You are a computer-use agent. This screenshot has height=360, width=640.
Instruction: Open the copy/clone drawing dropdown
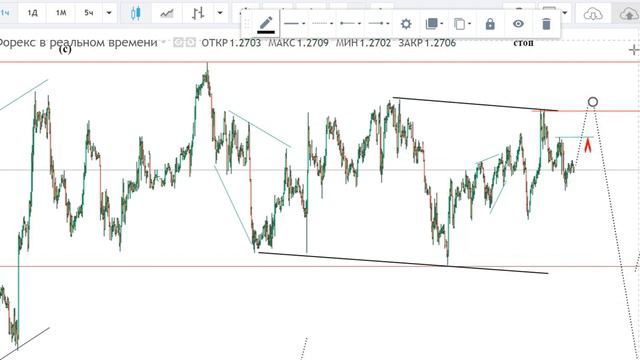point(462,24)
